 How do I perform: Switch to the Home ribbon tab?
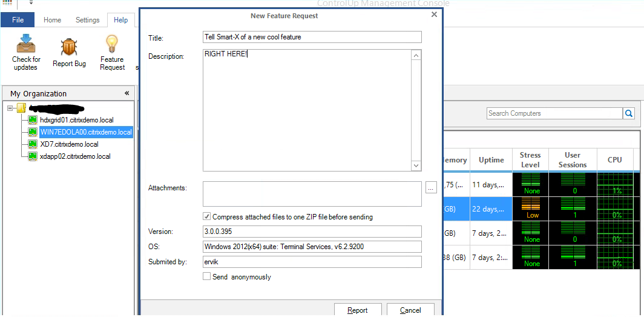click(x=53, y=20)
